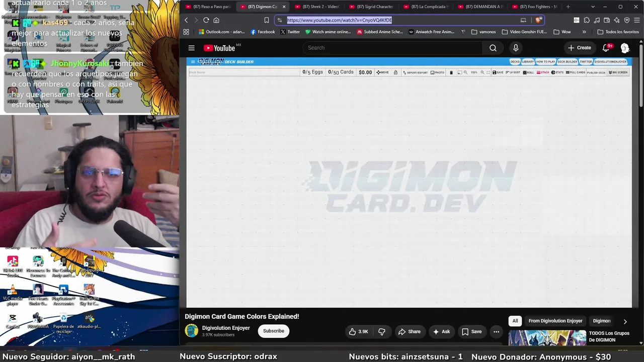Toggle the MOVE mode in deck builder
Viewport: 644px width, 362px height.
tap(383, 72)
